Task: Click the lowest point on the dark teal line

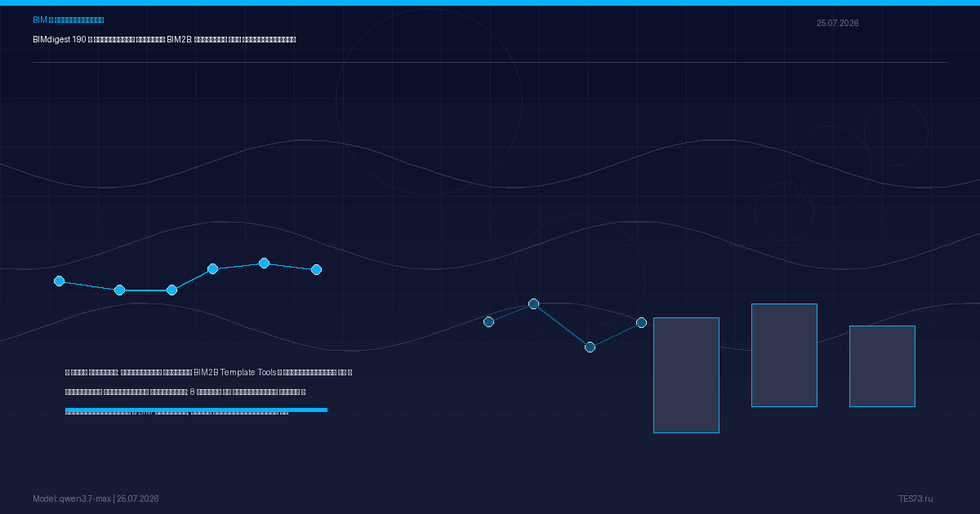Action: pos(590,347)
